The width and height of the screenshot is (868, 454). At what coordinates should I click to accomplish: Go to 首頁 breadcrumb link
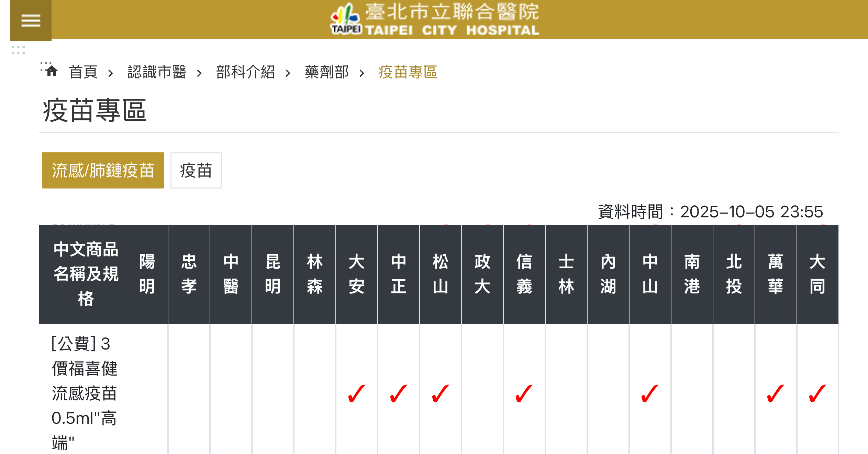pos(83,72)
